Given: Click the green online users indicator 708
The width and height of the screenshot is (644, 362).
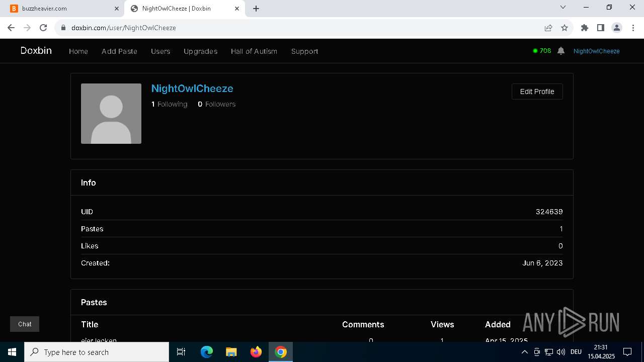Looking at the screenshot, I should [x=542, y=51].
